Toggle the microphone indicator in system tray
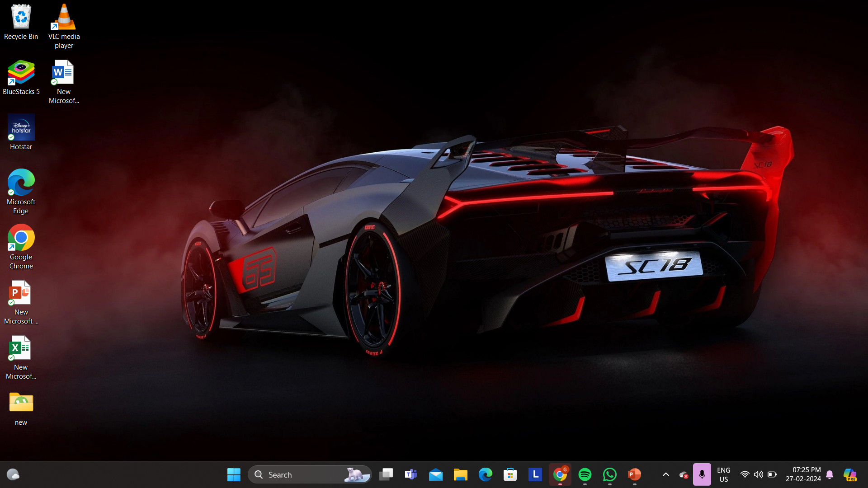Image resolution: width=868 pixels, height=488 pixels. coord(702,474)
